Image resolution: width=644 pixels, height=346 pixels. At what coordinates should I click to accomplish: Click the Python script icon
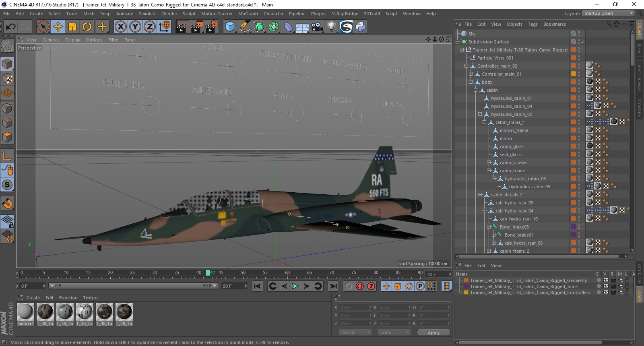click(x=361, y=27)
